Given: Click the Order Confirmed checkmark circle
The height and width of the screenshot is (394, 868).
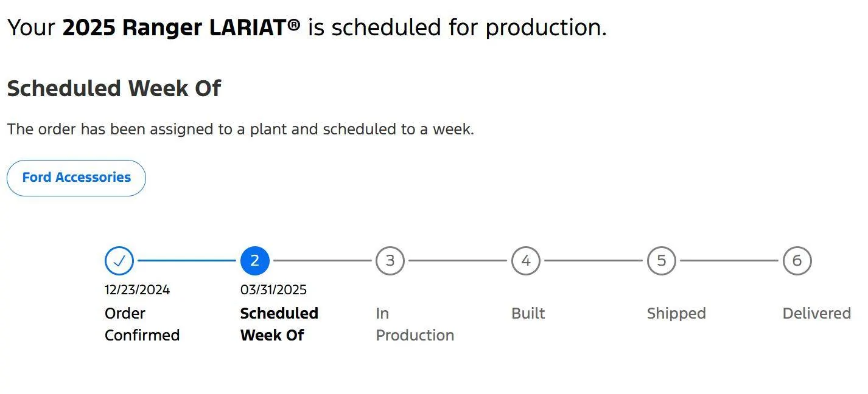Looking at the screenshot, I should [x=119, y=261].
